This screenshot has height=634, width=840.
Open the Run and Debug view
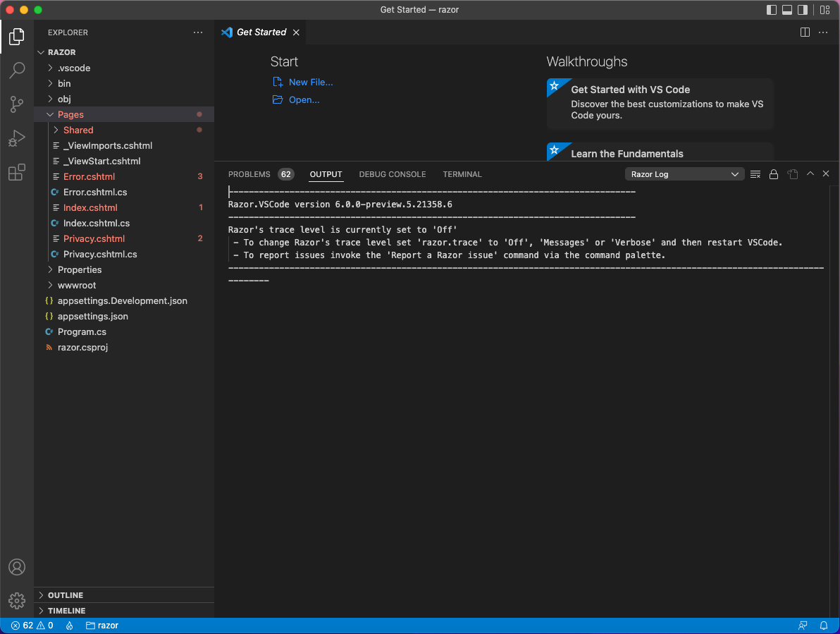(17, 138)
